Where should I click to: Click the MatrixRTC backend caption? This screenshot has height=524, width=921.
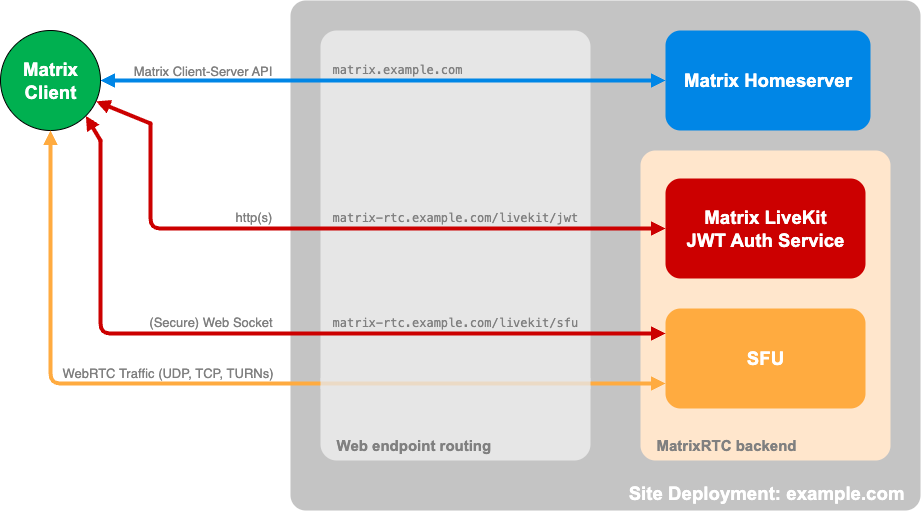point(726,446)
